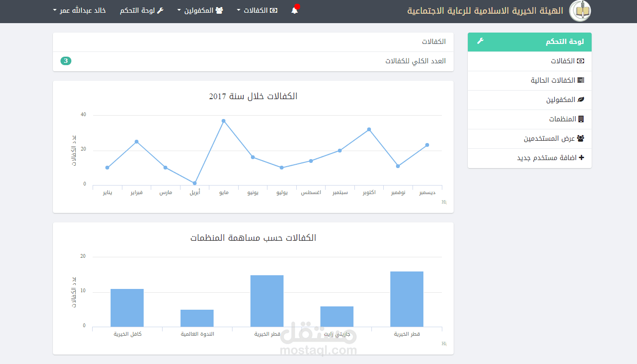This screenshot has height=364, width=637.
Task: Click the الكفالات panel heading text
Action: click(x=434, y=42)
